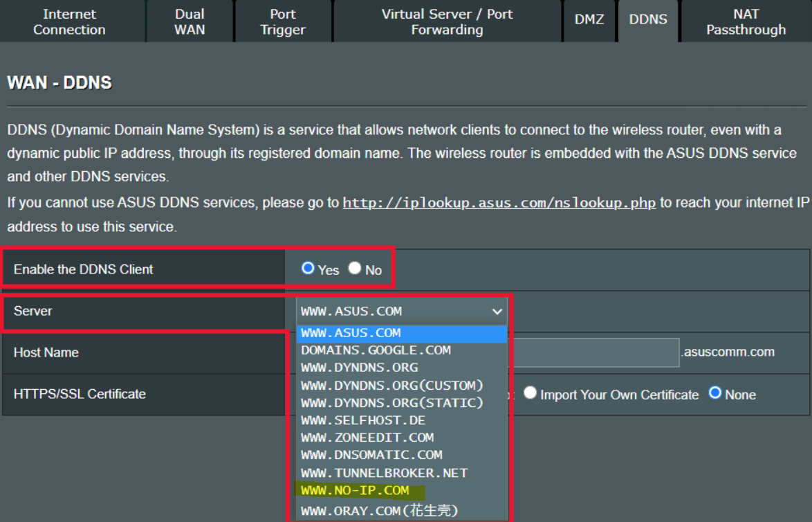
Task: Click the Host Name row label
Action: tap(46, 352)
